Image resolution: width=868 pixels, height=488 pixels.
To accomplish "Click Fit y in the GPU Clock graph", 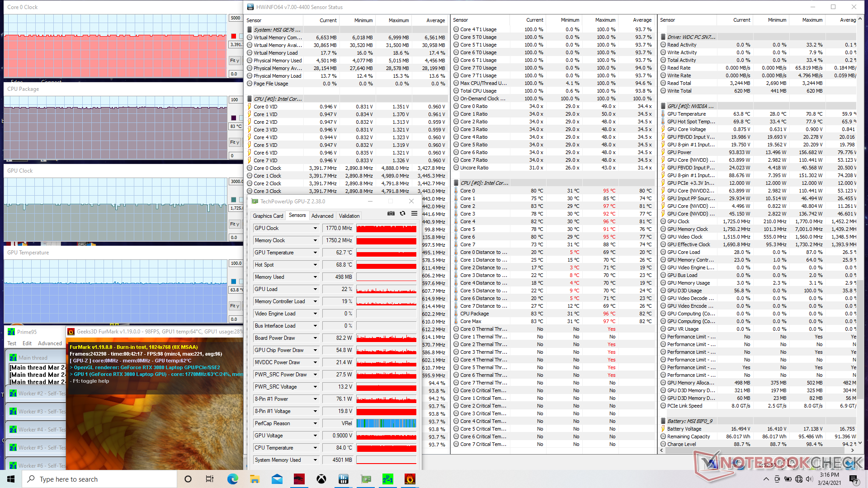I will pyautogui.click(x=235, y=224).
